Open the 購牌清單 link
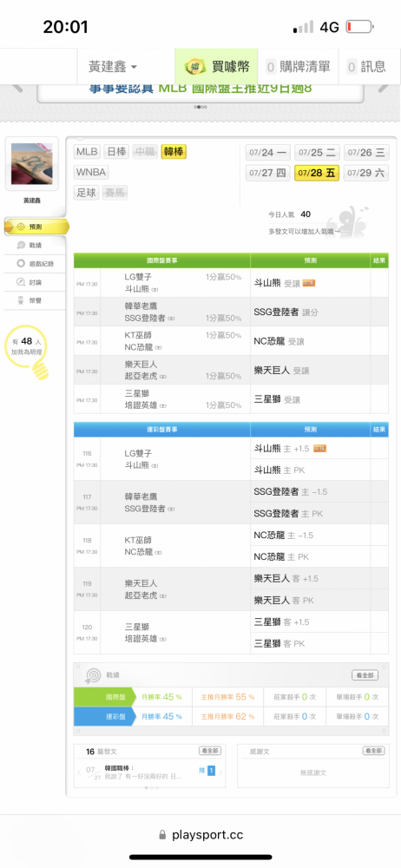 [x=298, y=67]
